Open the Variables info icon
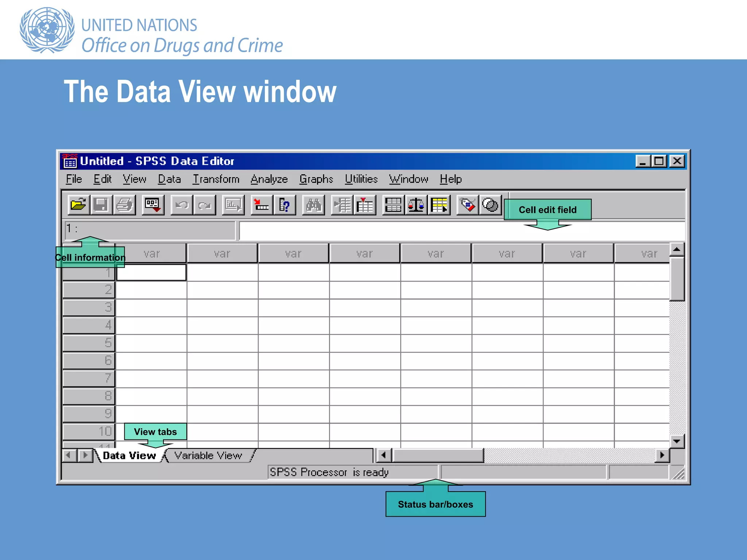Image resolution: width=747 pixels, height=560 pixels. [x=285, y=205]
